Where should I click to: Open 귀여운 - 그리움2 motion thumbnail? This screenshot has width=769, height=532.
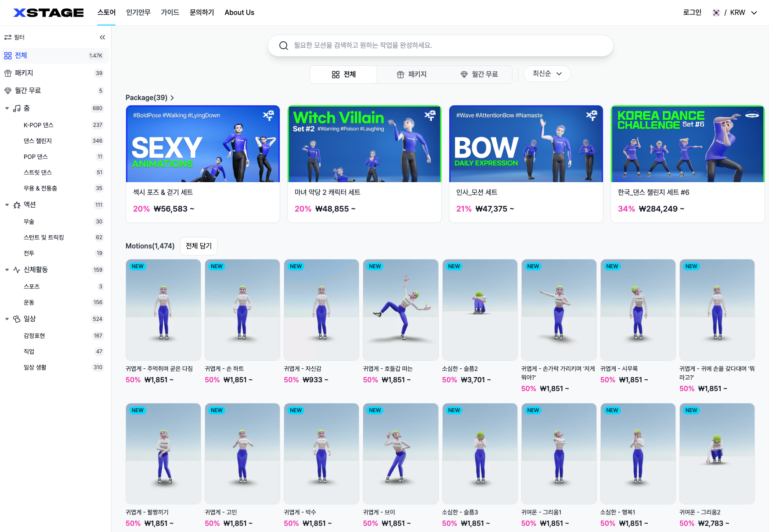[x=717, y=454]
